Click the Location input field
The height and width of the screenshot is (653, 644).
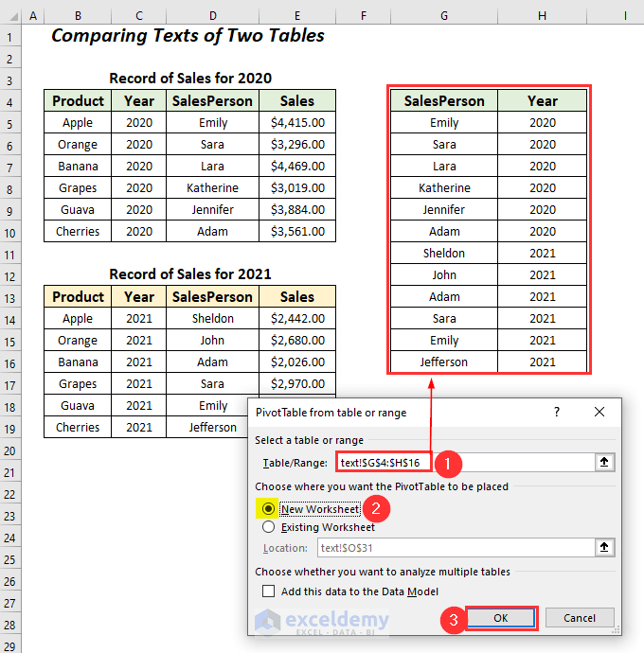(456, 547)
